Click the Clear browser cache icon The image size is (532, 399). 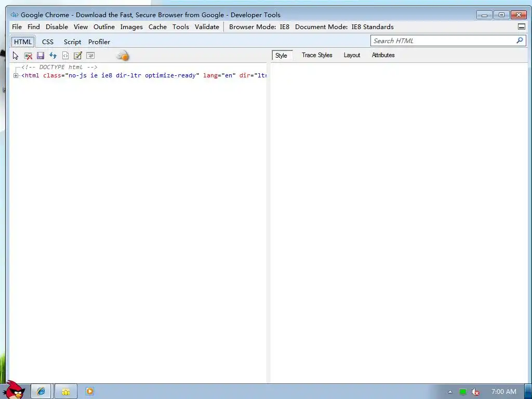pos(28,56)
